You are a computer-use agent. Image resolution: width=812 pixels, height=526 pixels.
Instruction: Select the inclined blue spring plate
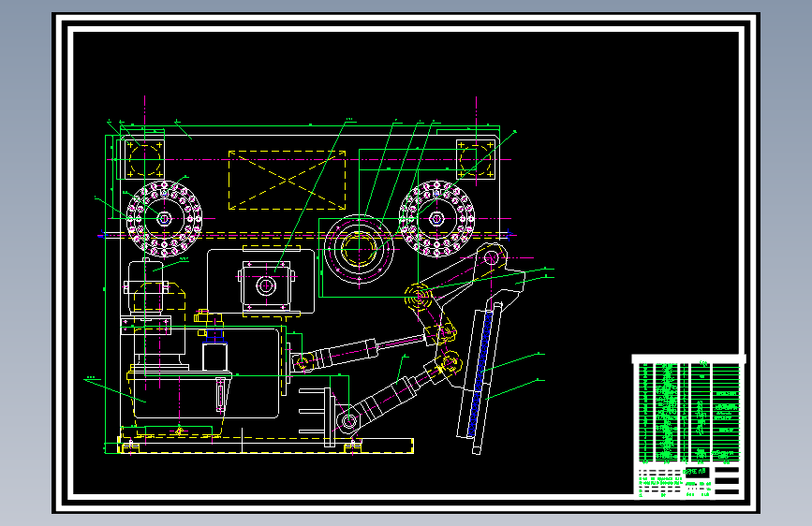pyautogui.click(x=480, y=373)
